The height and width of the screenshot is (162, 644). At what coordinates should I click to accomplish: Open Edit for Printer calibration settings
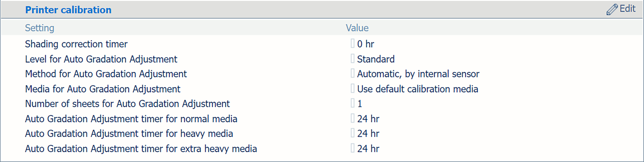627,9
